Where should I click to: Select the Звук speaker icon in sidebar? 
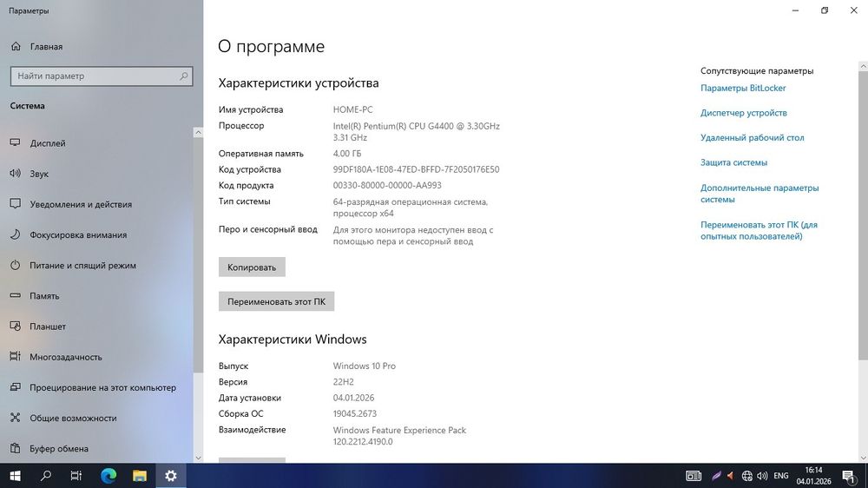(x=16, y=174)
